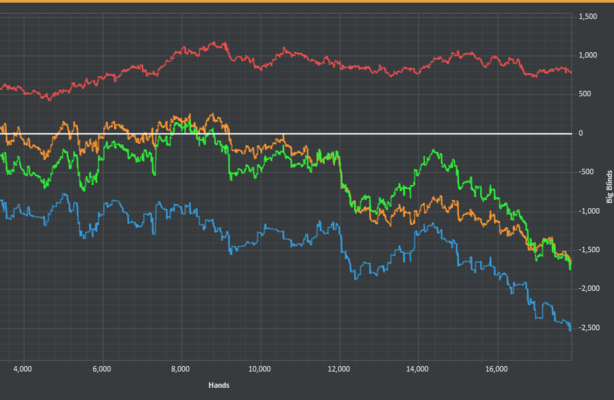The image size is (614, 400).
Task: Click the 4,000 hands axis label
Action: coord(22,367)
